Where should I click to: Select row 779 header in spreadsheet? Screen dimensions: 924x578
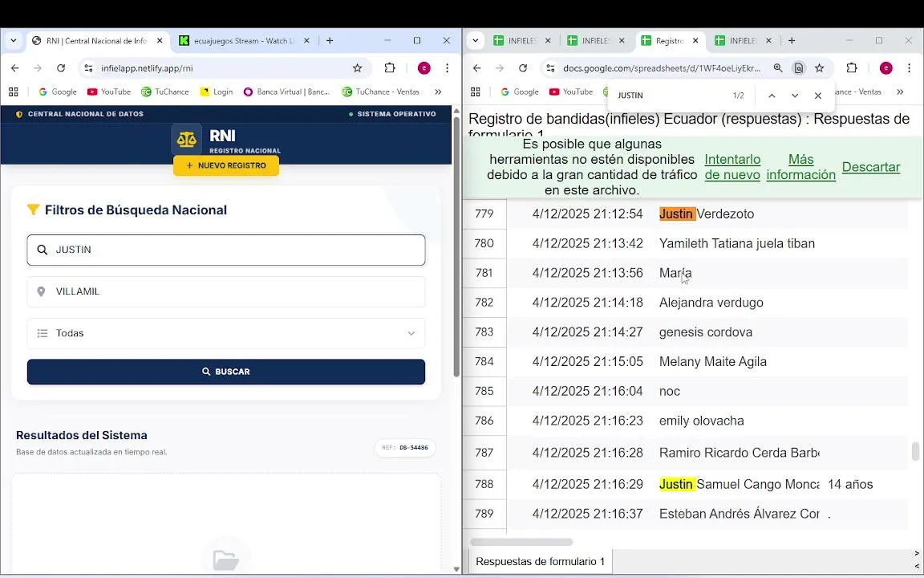click(x=484, y=214)
